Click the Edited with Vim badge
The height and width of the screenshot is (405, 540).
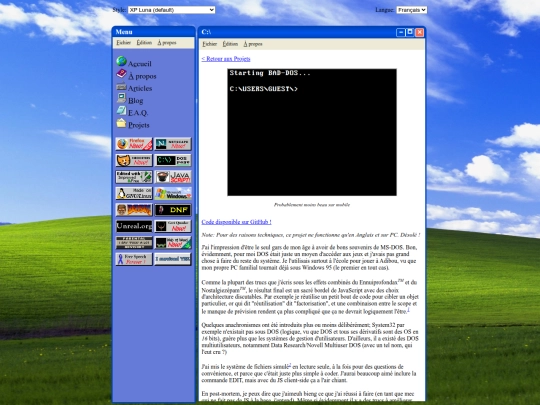click(134, 177)
